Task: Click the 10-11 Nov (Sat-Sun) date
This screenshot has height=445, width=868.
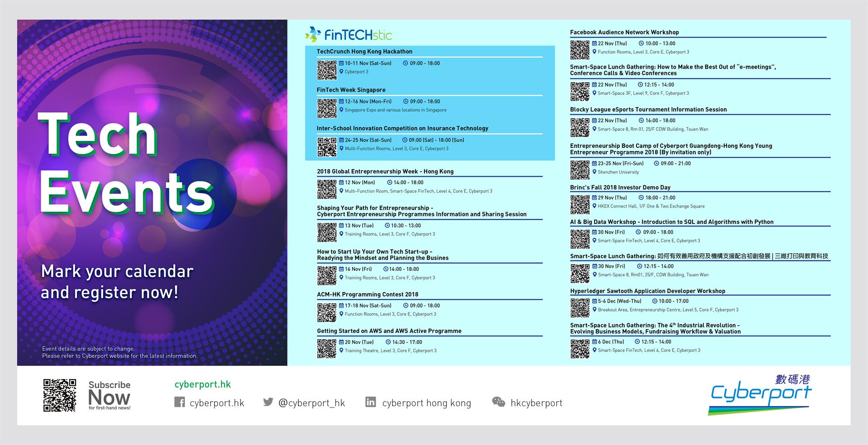Action: click(x=368, y=63)
